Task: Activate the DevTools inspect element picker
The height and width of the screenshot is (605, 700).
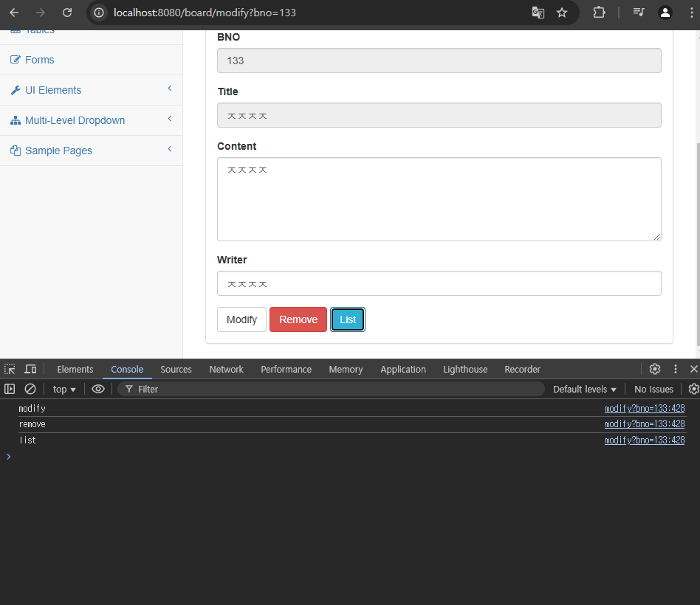Action: (10, 369)
